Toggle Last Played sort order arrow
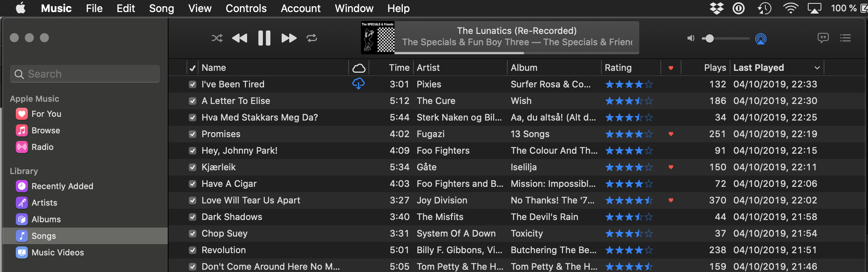The image size is (868, 272). coord(817,68)
